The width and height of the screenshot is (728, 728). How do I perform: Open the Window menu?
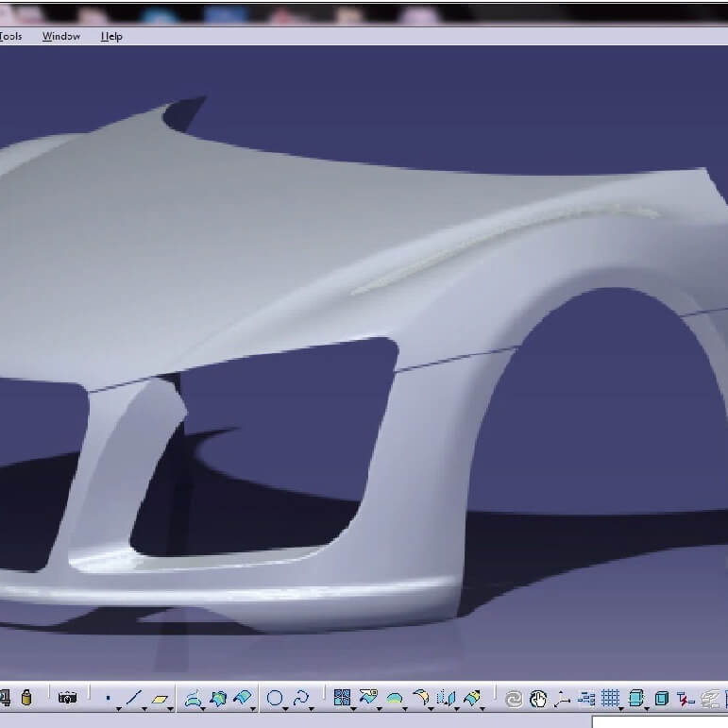tap(61, 36)
